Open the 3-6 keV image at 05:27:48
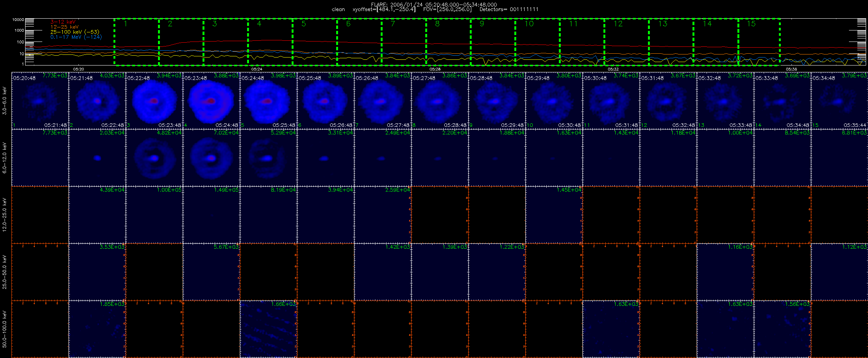The height and width of the screenshot is (358, 868). click(x=440, y=101)
